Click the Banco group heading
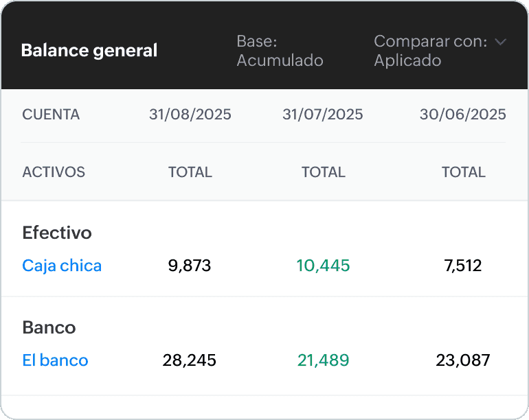The image size is (529, 420). pyautogui.click(x=49, y=327)
